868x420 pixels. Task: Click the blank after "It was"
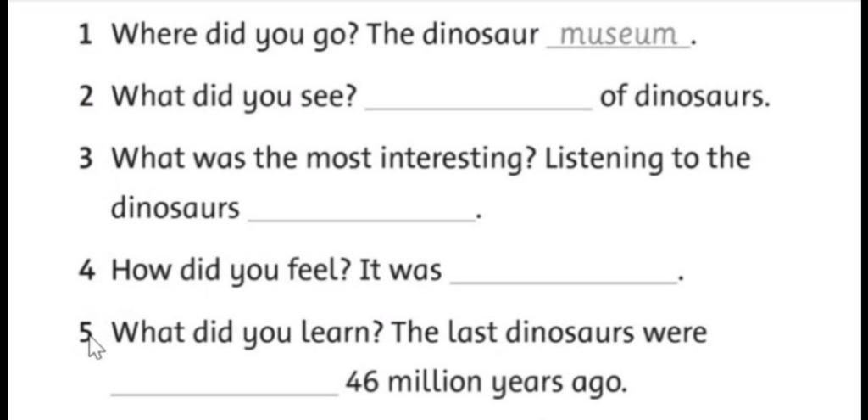[565, 282]
